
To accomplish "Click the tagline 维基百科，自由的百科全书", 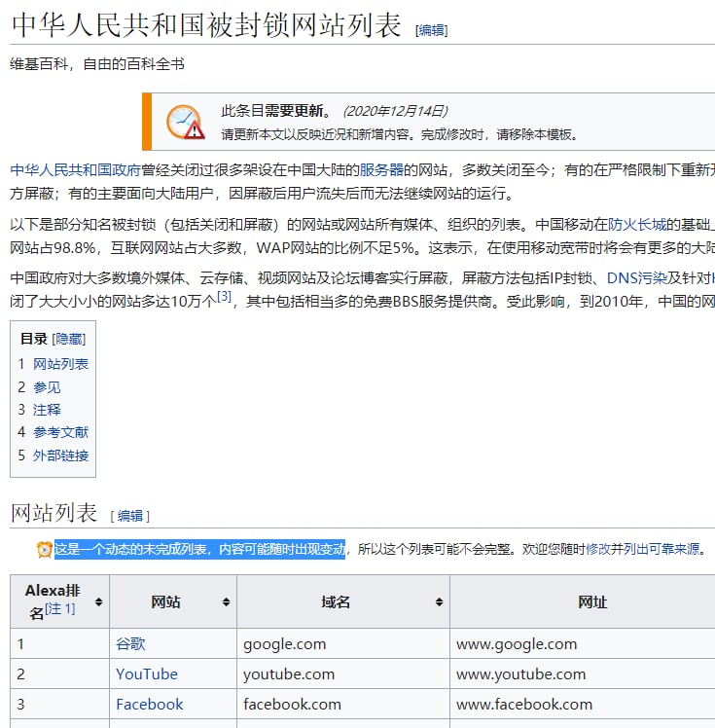I will [x=97, y=63].
